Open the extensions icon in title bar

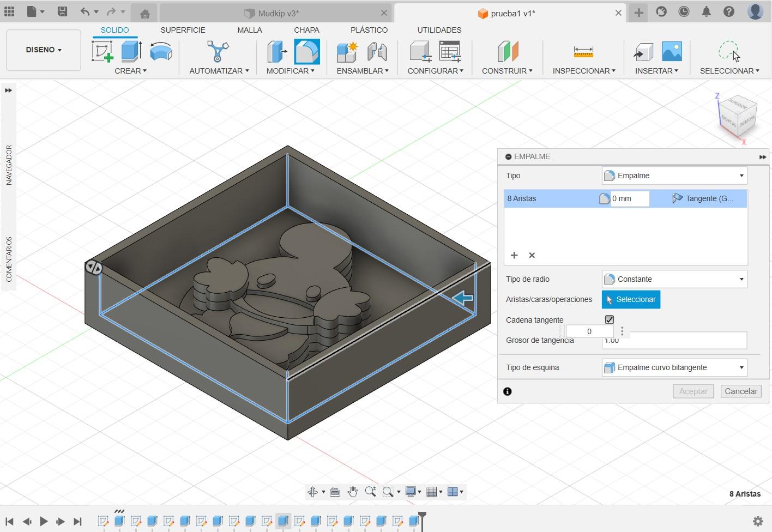pyautogui.click(x=661, y=11)
